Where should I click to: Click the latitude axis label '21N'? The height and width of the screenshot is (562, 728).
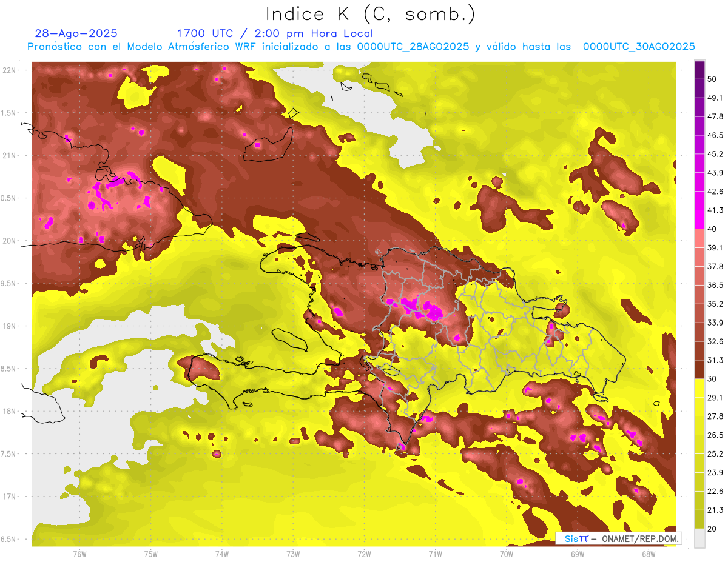[8, 155]
